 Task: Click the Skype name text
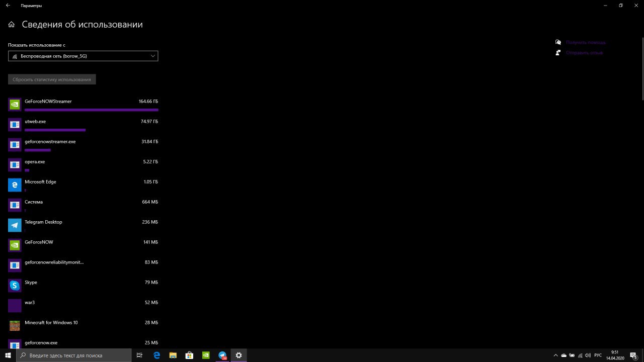point(31,283)
